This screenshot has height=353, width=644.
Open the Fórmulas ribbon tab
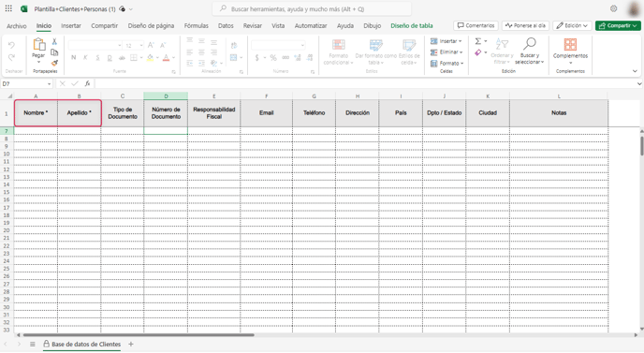click(196, 25)
